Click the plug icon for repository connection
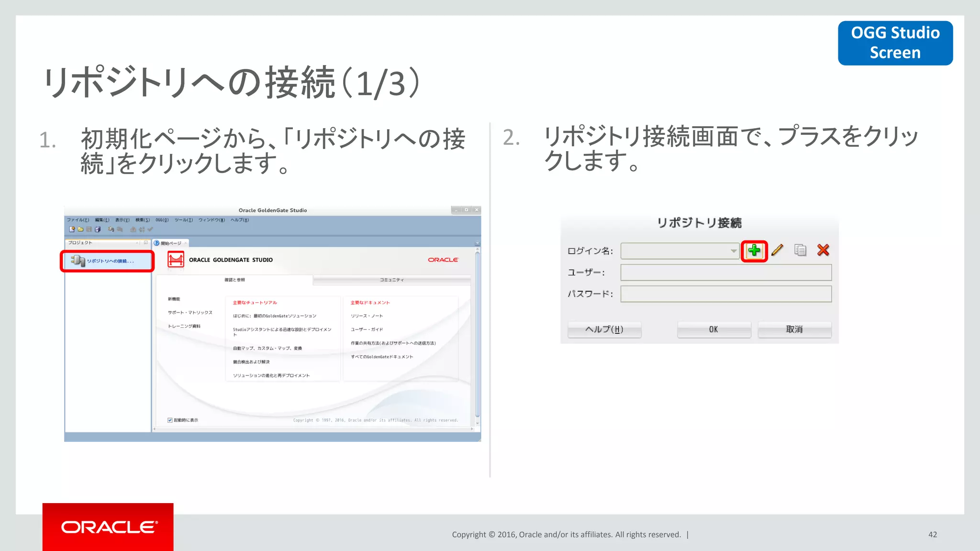The height and width of the screenshot is (551, 980). [78, 261]
